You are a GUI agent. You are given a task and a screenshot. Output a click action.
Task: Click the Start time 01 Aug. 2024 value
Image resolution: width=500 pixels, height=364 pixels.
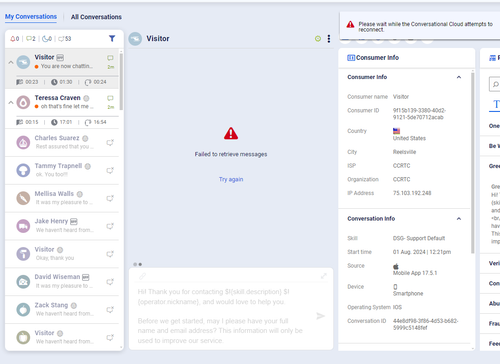coord(422,252)
